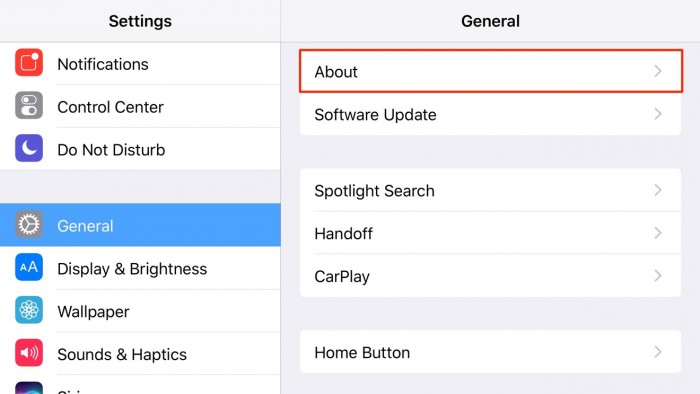Open the About row label

336,72
